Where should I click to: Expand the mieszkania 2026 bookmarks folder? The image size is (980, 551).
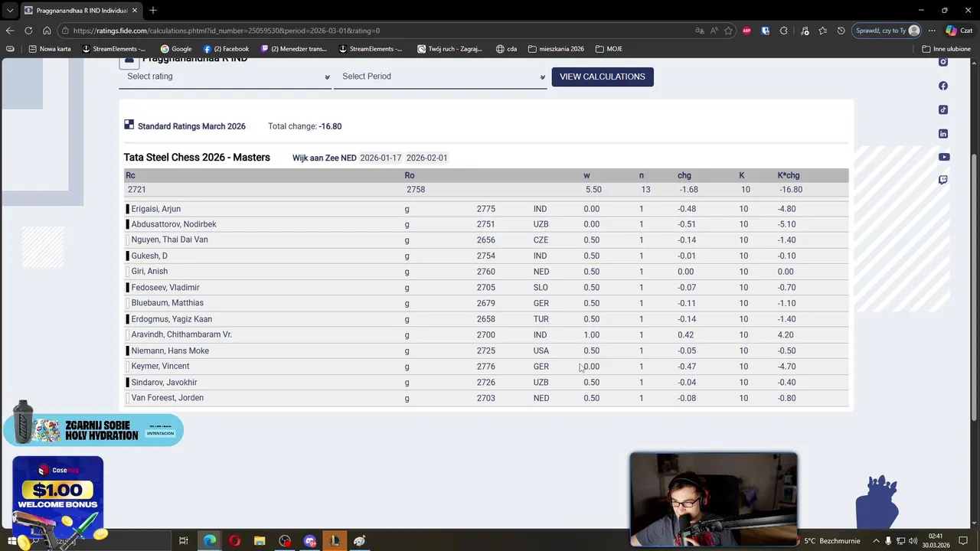point(556,49)
